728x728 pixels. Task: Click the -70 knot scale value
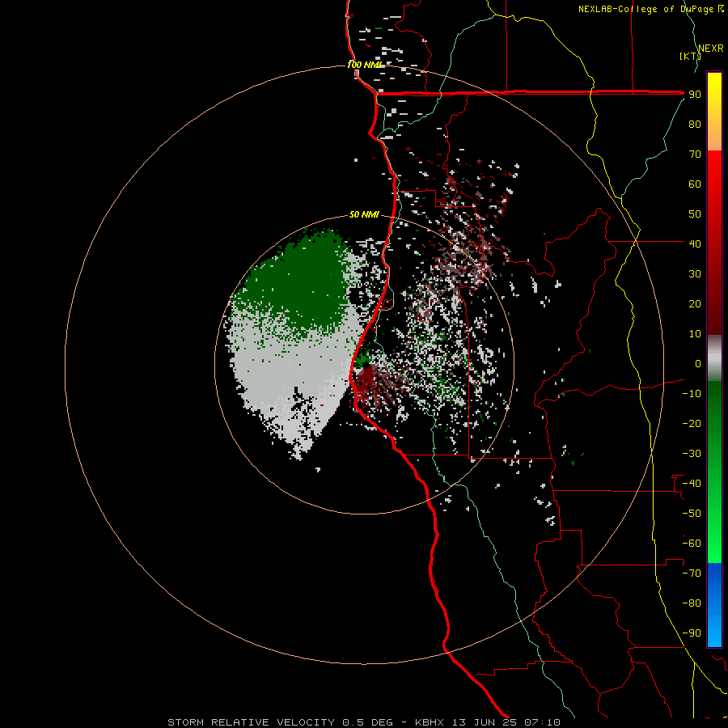click(692, 573)
